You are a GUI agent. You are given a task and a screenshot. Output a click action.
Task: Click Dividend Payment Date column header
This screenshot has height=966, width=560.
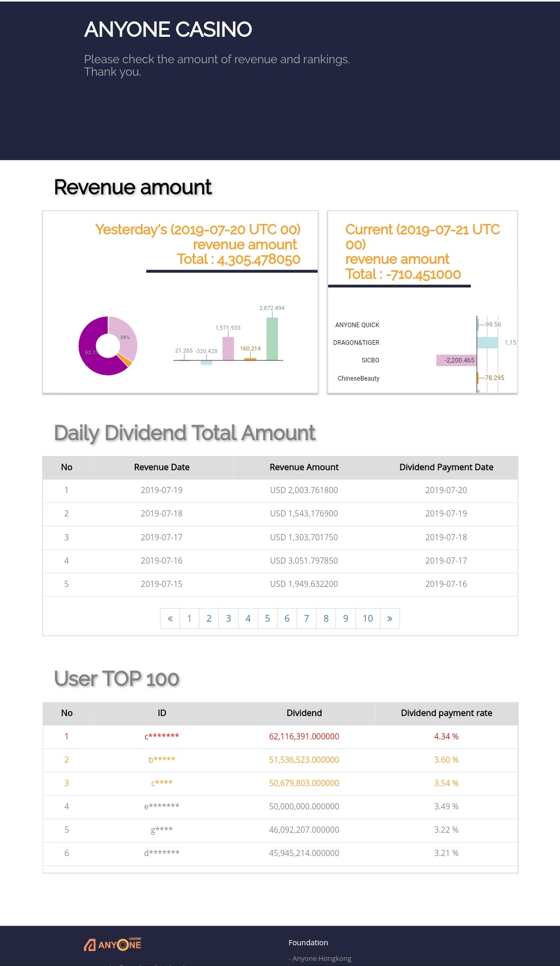446,467
